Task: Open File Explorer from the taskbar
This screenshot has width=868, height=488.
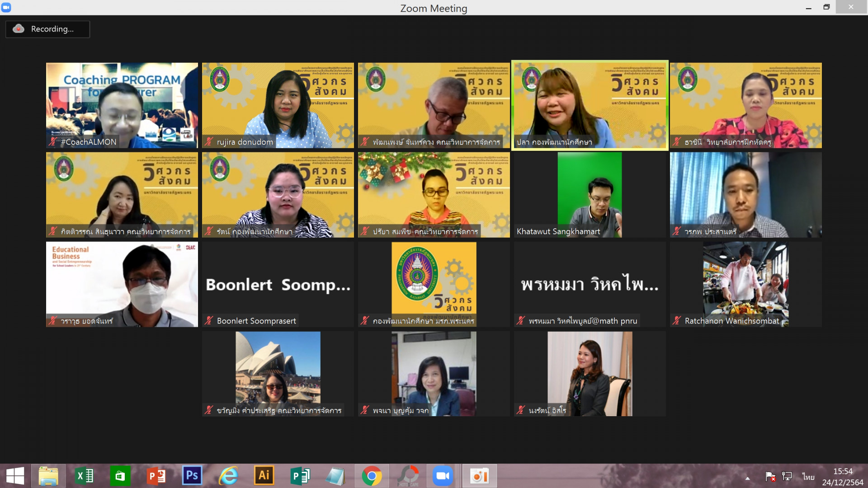Action: click(x=48, y=476)
